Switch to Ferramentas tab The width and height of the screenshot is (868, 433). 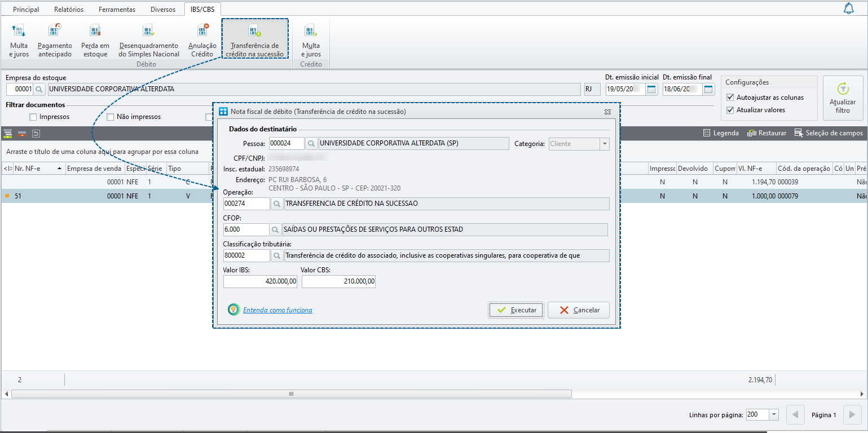click(x=117, y=10)
